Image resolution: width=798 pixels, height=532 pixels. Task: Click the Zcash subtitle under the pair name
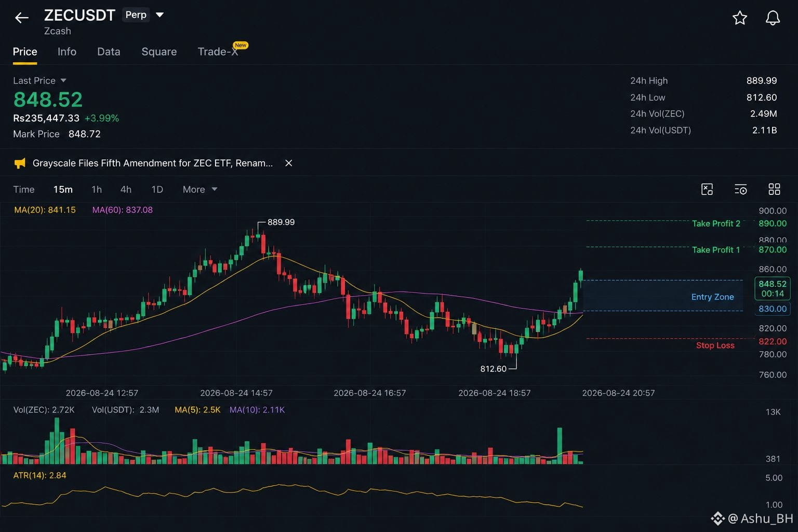coord(58,31)
